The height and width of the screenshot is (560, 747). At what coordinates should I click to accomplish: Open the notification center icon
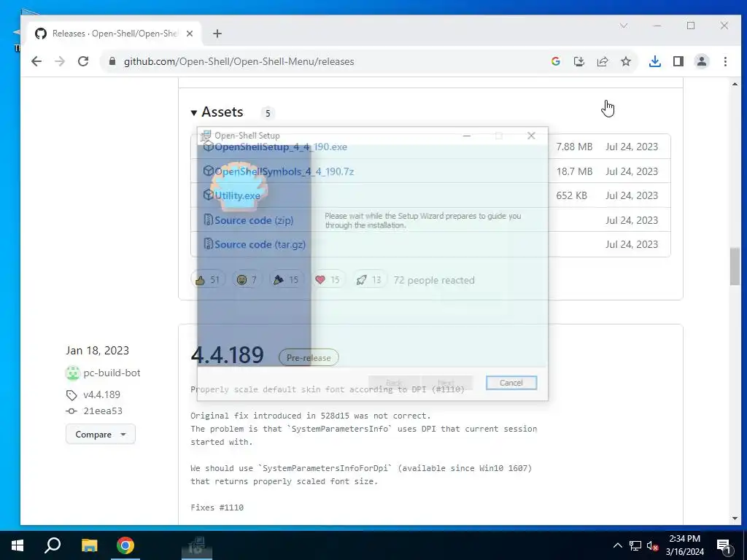(724, 545)
